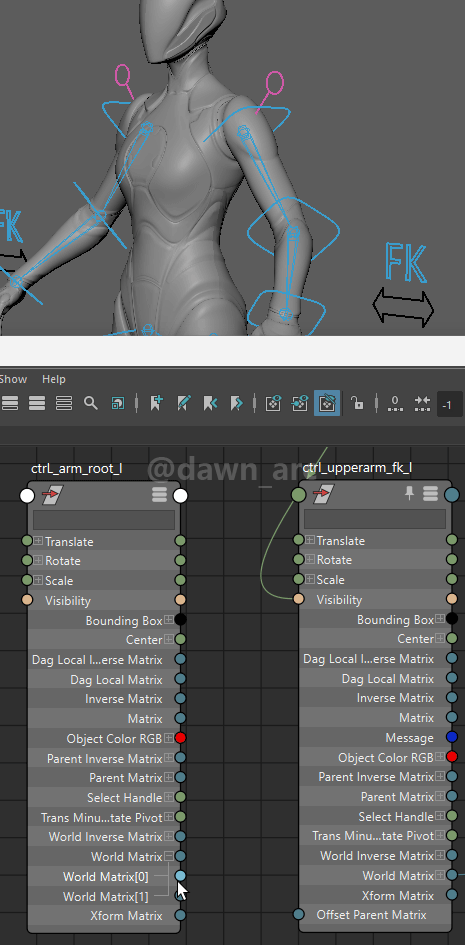Click ctrl_arm_root_l transform node icon
This screenshot has height=945, width=465.
[52, 495]
